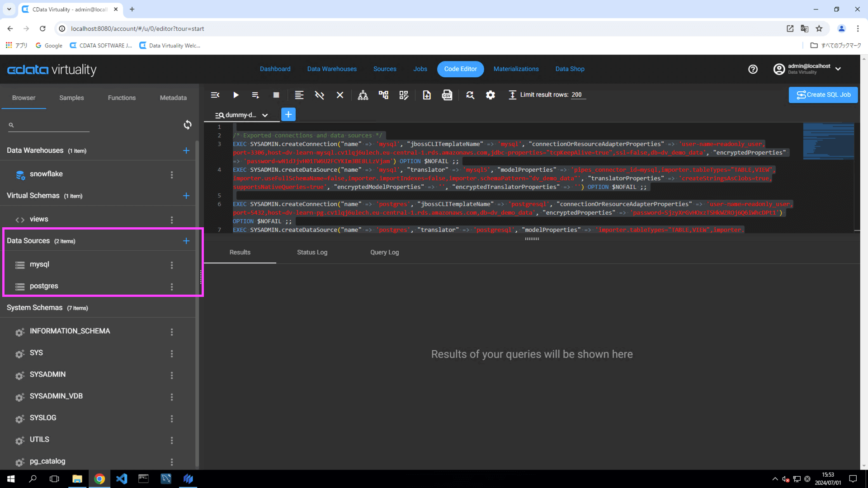Click the Create SQL Job button
The image size is (868, 488).
(823, 95)
